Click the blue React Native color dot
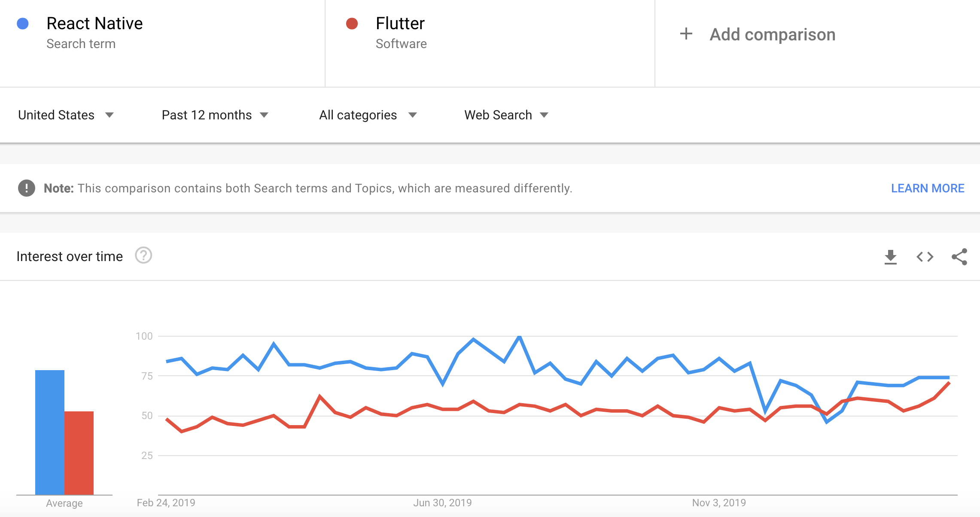Viewport: 980px width, 517px height. (x=23, y=24)
